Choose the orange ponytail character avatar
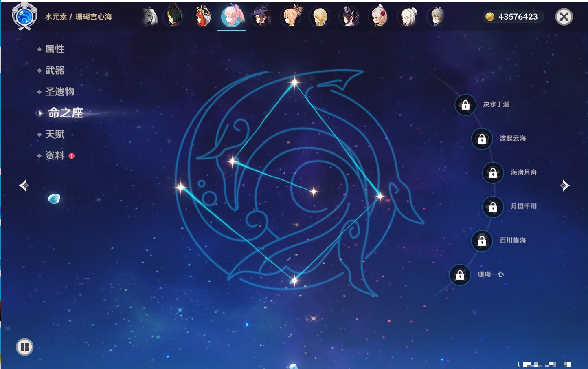 (x=291, y=16)
